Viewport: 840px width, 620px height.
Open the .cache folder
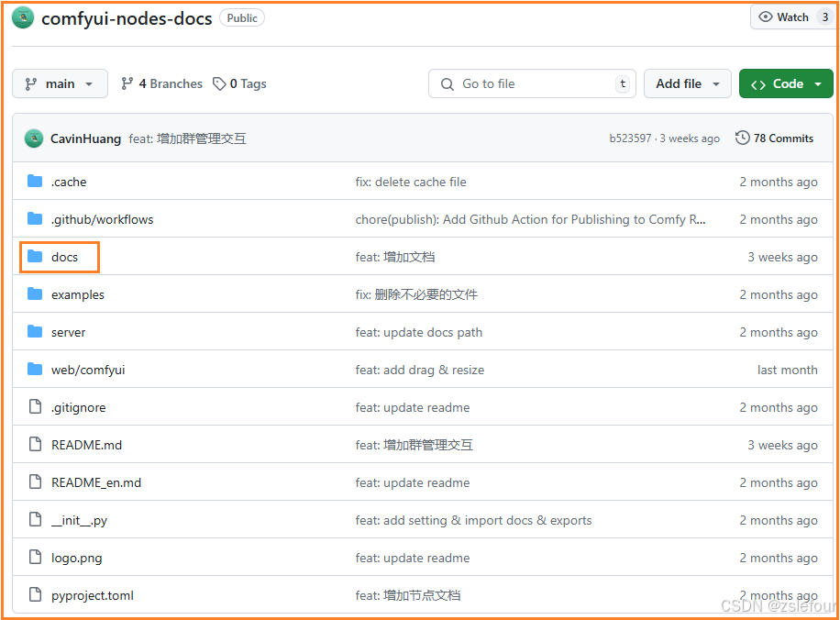pyautogui.click(x=69, y=182)
